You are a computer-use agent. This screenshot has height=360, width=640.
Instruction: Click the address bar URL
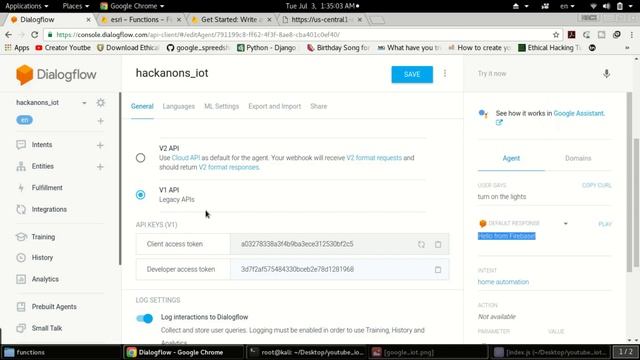coord(198,35)
